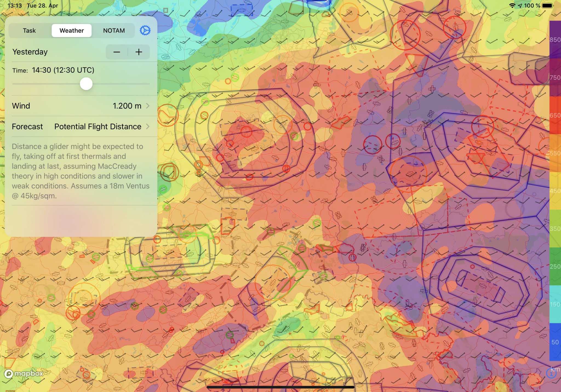
Task: Open the NOTAM tab
Action: (114, 30)
